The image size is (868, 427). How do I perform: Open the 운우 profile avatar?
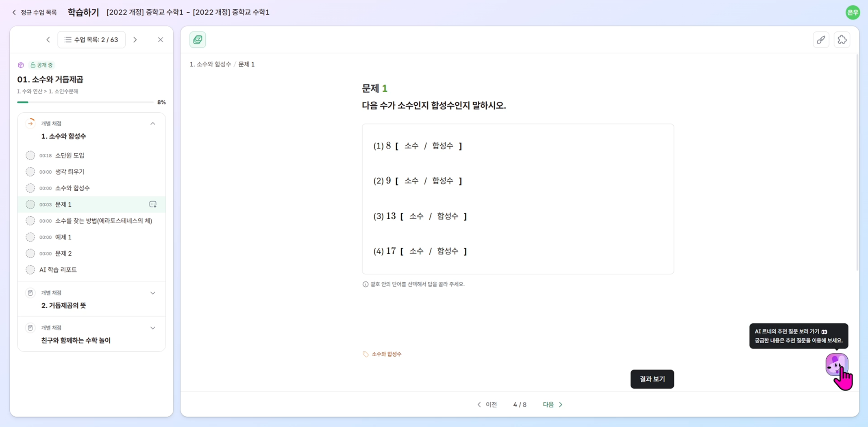853,12
